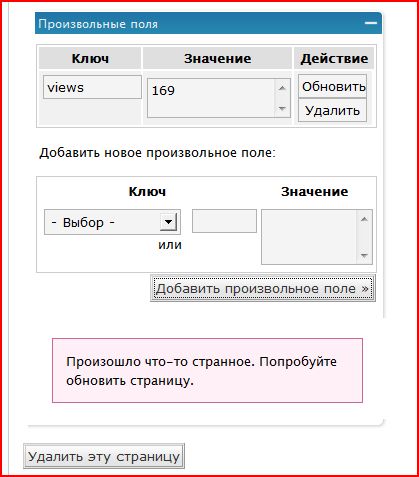Image resolution: width=419 pixels, height=477 pixels.
Task: Collapse the Произвольные поля panel with the minus icon
Action: coord(370,23)
